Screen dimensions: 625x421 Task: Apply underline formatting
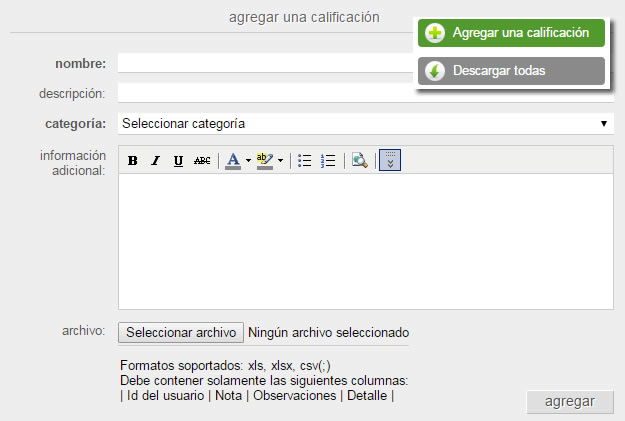click(178, 161)
